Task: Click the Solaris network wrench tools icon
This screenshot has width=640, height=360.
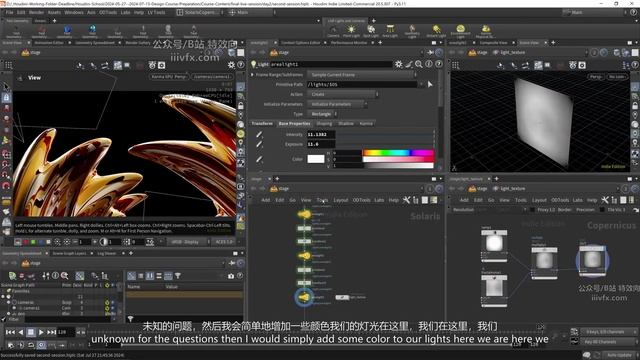Action: click(407, 200)
